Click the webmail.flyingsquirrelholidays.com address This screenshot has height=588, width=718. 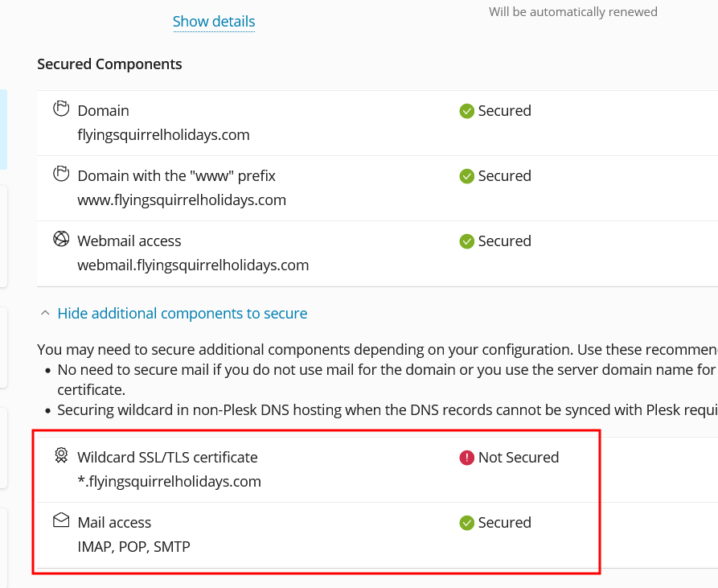click(193, 265)
